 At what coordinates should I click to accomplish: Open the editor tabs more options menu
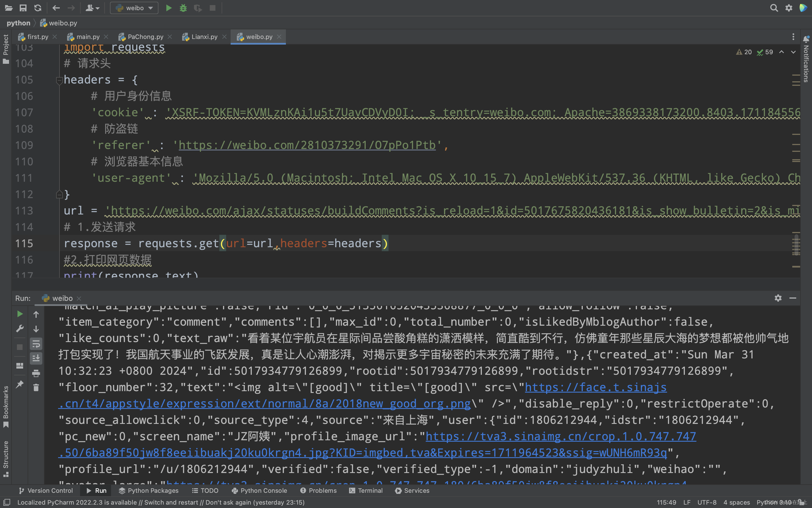(x=793, y=37)
